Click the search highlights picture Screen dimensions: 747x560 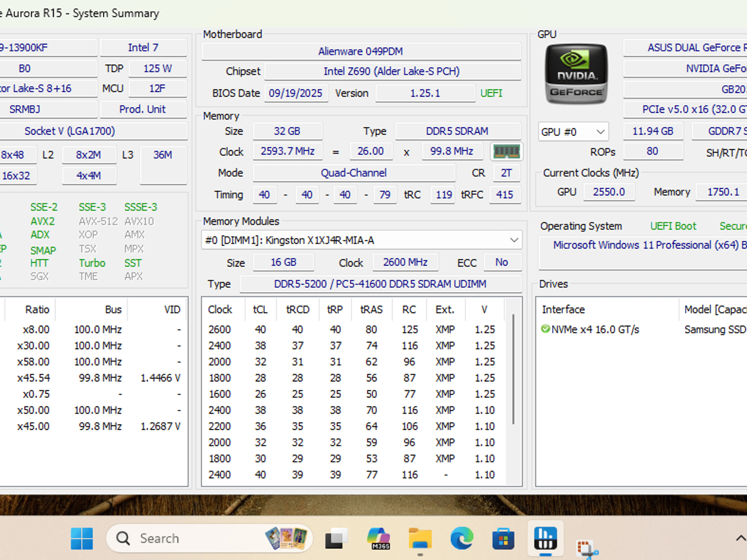click(286, 538)
